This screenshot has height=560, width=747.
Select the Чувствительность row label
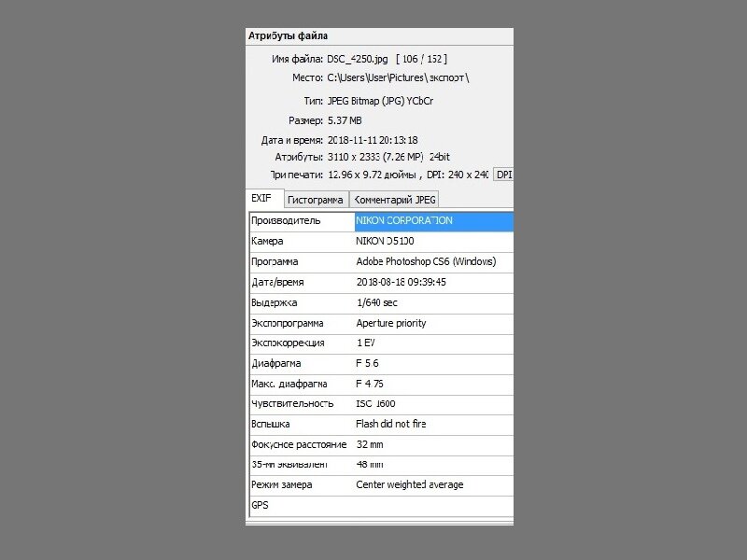pyautogui.click(x=292, y=404)
